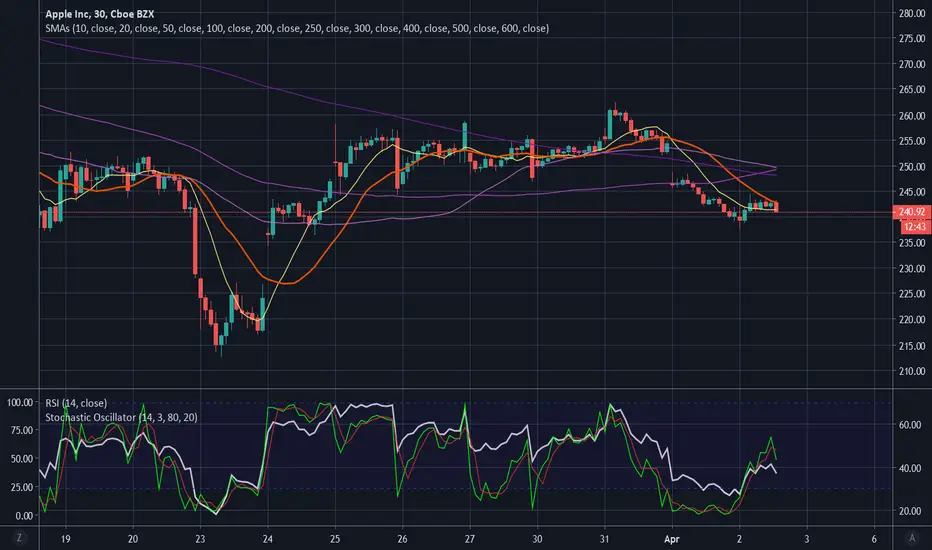This screenshot has height=550, width=932.
Task: Click the Stochastic Oscillator (14, 3, 80, 20) legend
Action: click(x=121, y=417)
